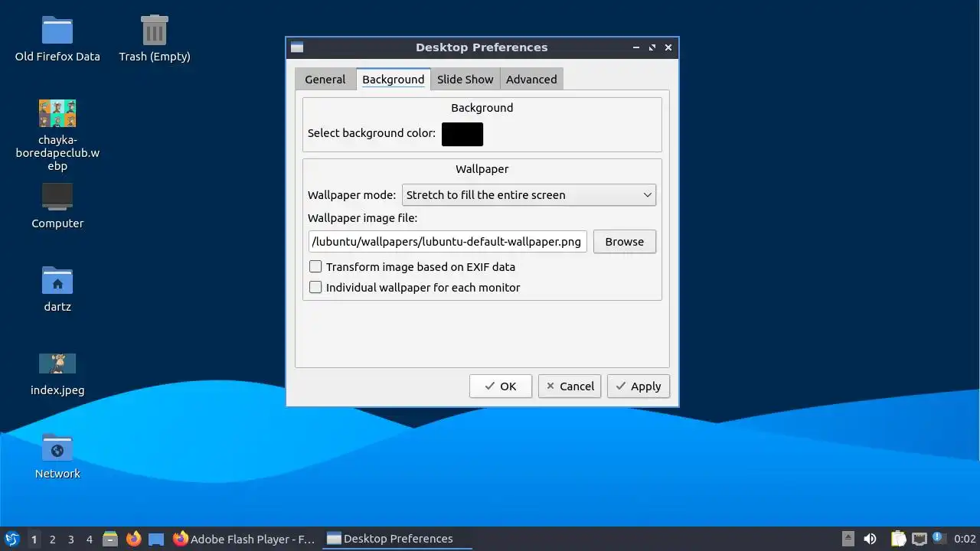Switch to workspace 4

click(x=89, y=539)
